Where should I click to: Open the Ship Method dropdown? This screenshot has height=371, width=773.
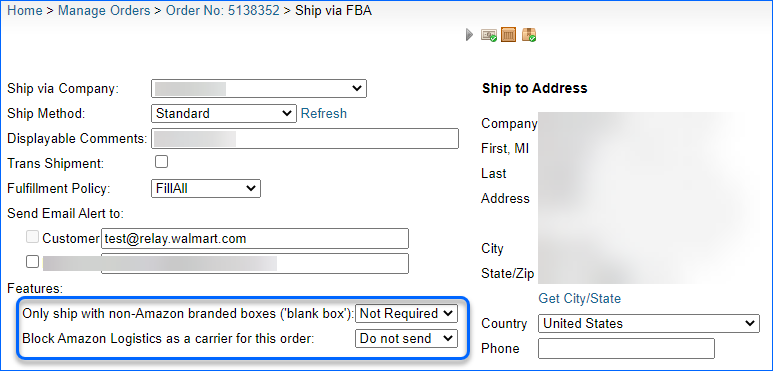(224, 113)
